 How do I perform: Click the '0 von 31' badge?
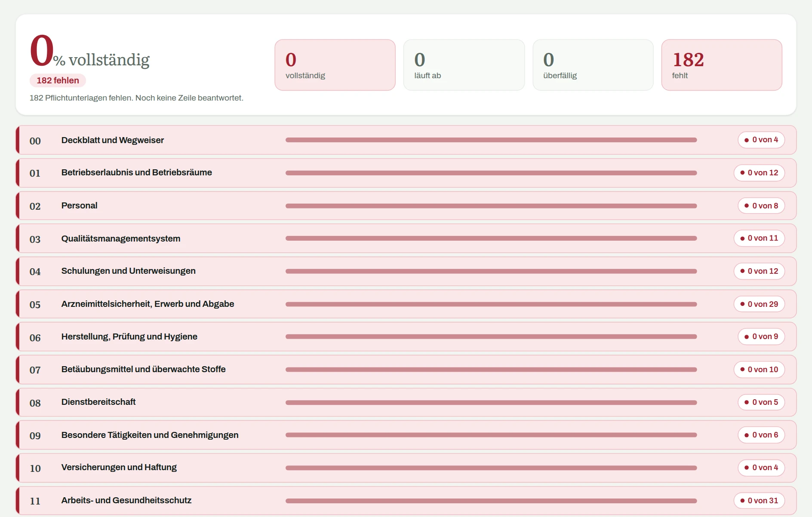coord(759,501)
